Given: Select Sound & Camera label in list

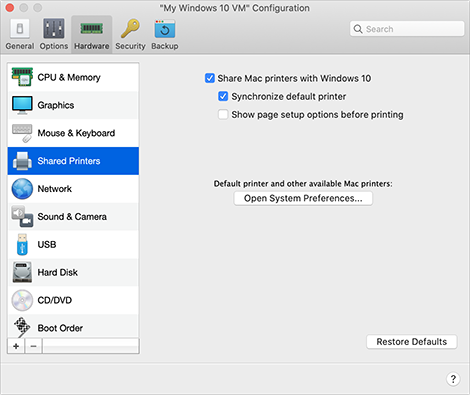Looking at the screenshot, I should pyautogui.click(x=72, y=217).
